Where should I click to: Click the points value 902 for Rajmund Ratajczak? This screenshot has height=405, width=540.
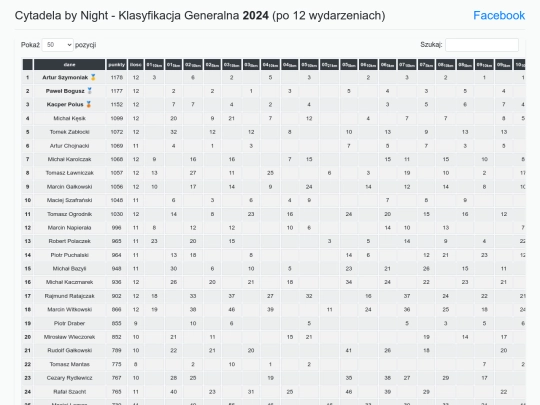[x=116, y=296]
